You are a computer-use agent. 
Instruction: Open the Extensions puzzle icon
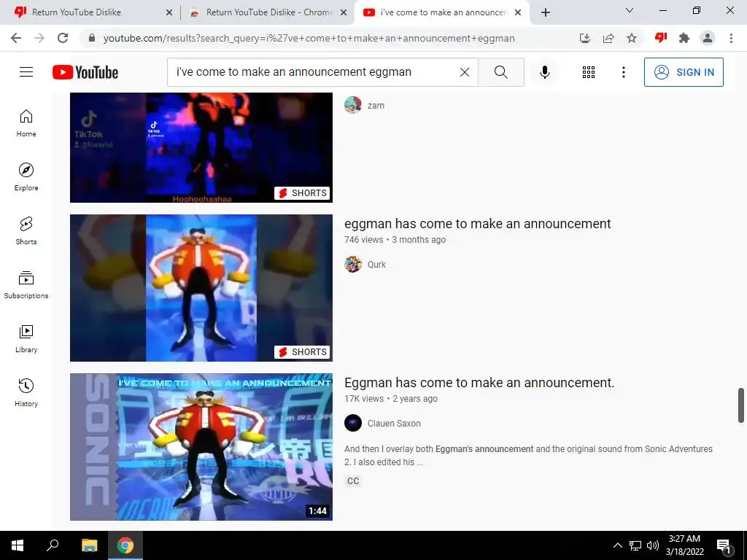pyautogui.click(x=684, y=38)
